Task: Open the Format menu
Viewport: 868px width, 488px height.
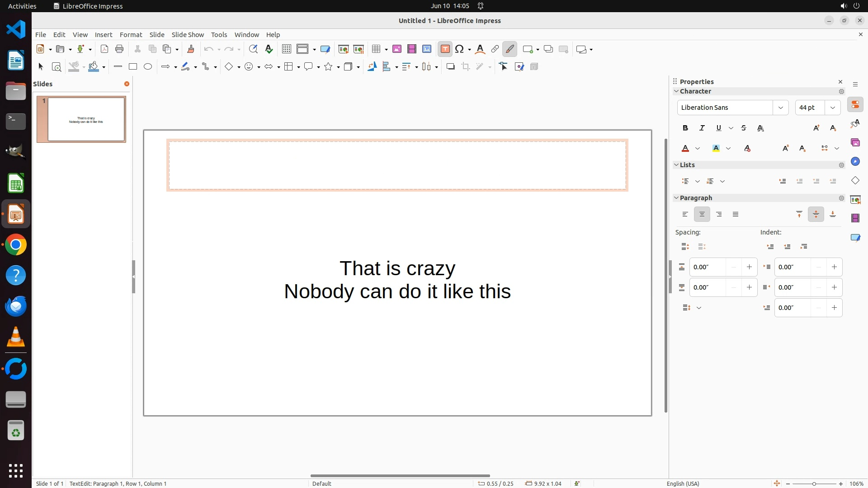Action: coord(131,35)
